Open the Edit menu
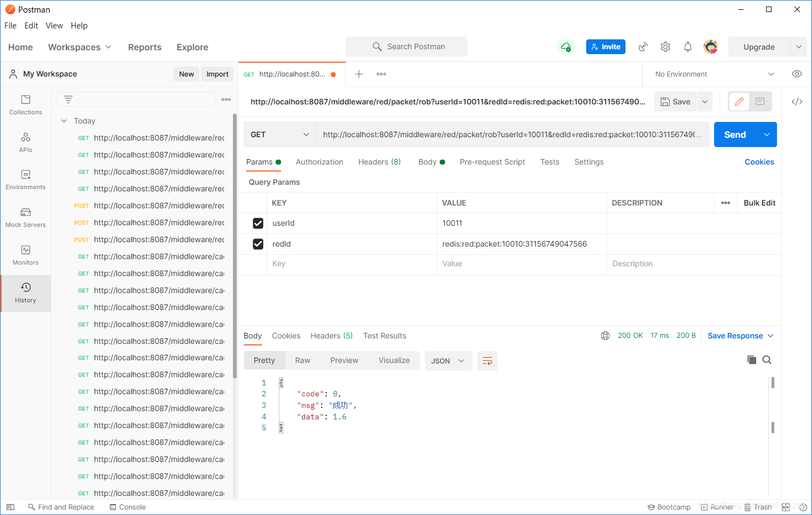 coord(31,26)
